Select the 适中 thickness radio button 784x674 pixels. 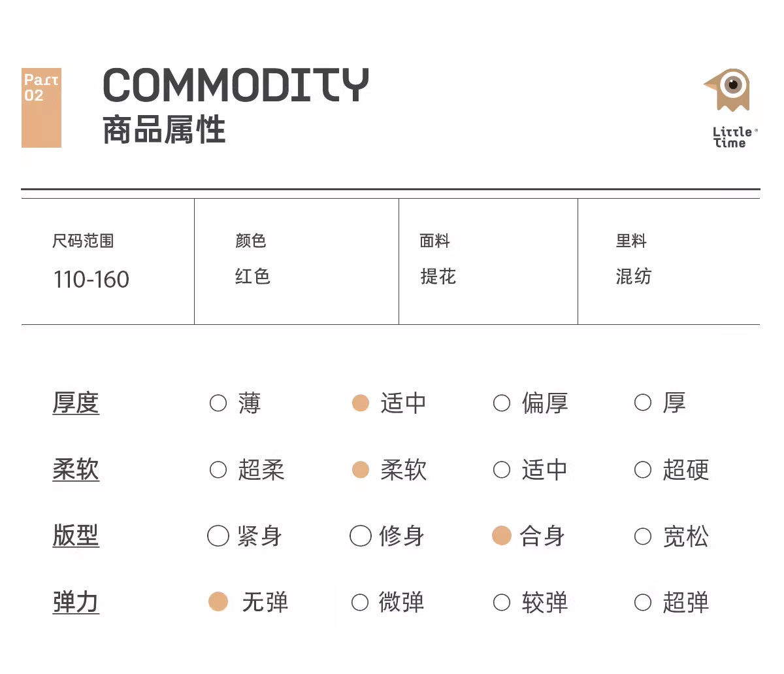[361, 403]
